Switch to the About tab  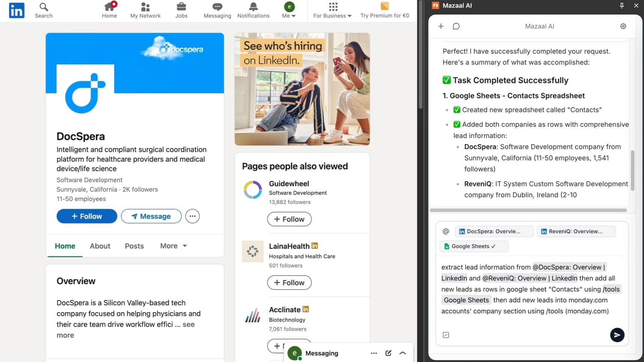[100, 246]
